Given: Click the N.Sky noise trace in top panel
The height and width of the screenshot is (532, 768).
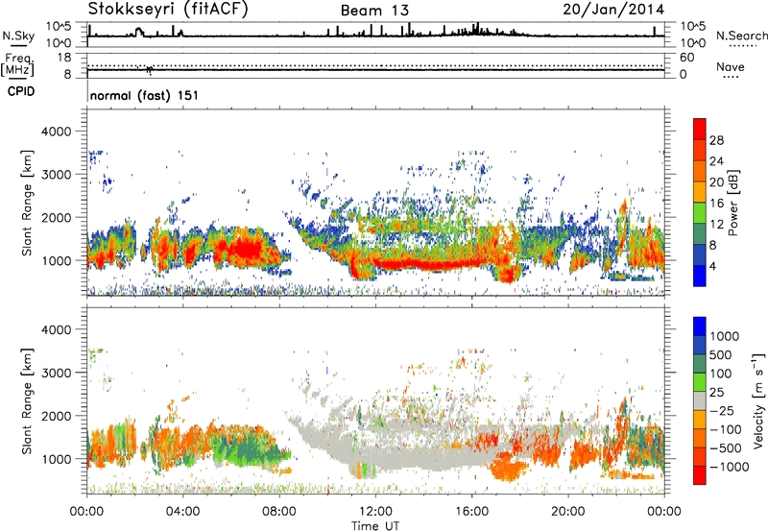Looking at the screenshot, I should [x=375, y=36].
